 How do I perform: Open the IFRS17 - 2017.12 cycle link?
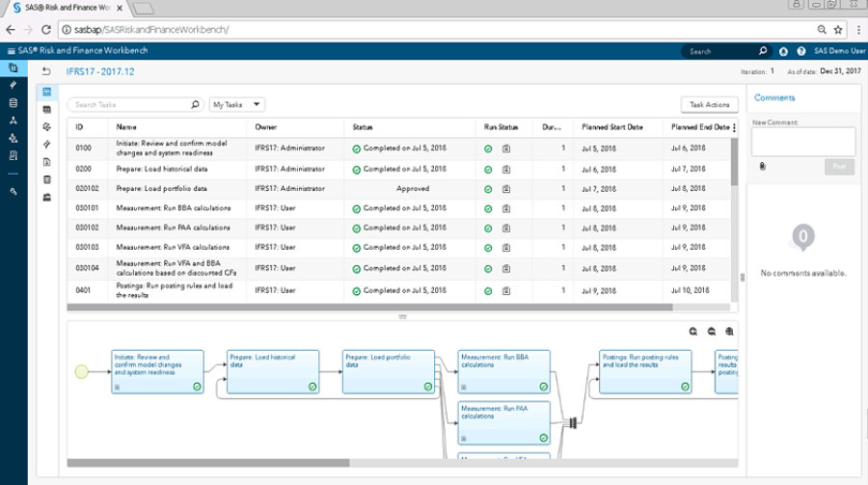100,71
